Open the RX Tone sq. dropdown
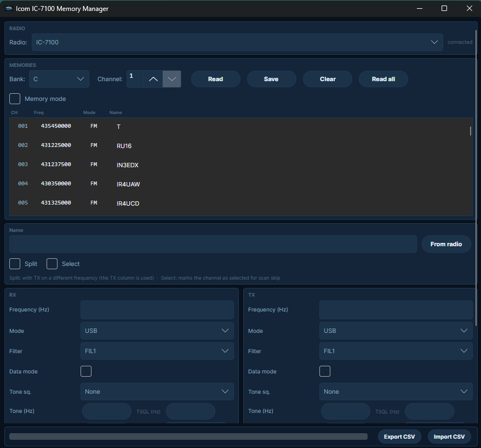481x448 pixels. [157, 392]
